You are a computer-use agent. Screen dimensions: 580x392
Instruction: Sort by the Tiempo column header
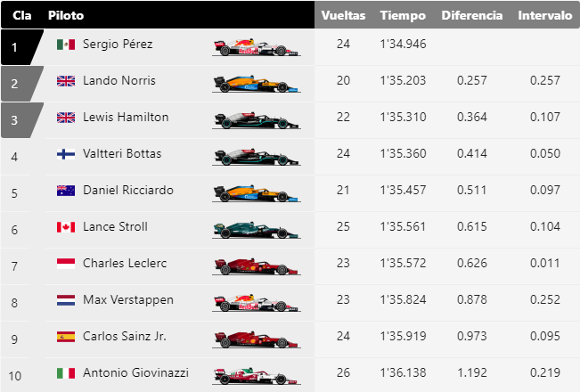[x=403, y=15]
